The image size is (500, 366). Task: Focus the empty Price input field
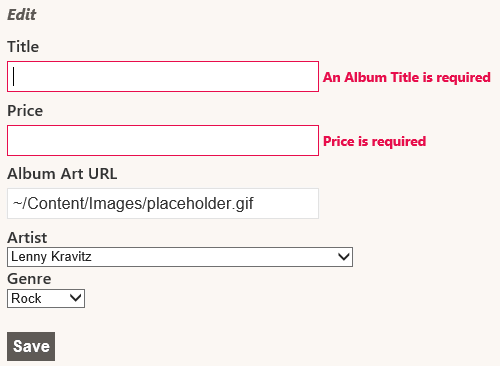pos(163,140)
